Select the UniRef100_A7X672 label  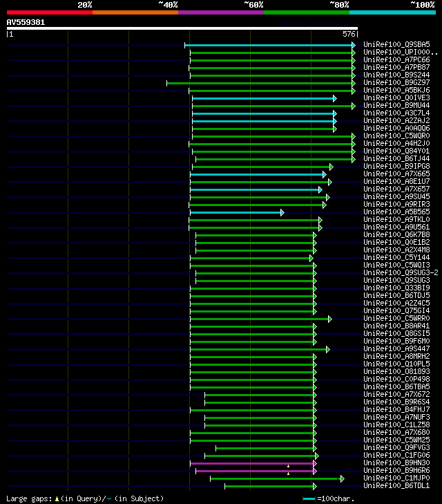[396, 394]
